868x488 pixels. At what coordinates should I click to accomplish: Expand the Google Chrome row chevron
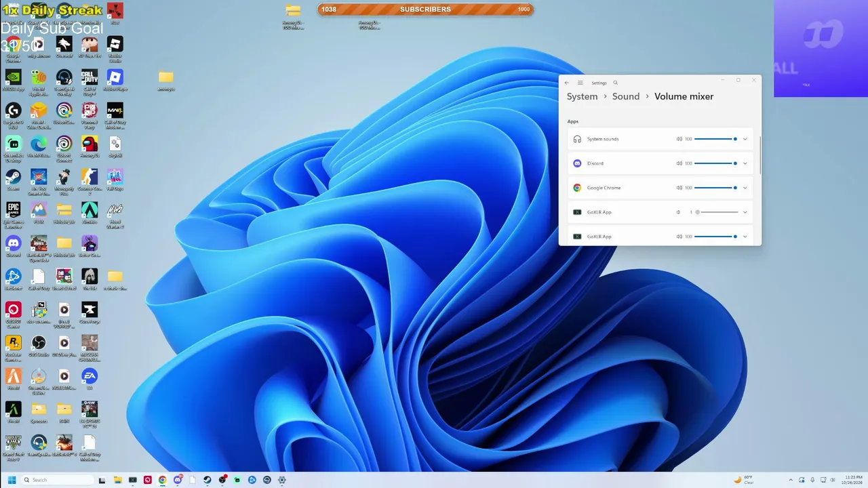(745, 188)
